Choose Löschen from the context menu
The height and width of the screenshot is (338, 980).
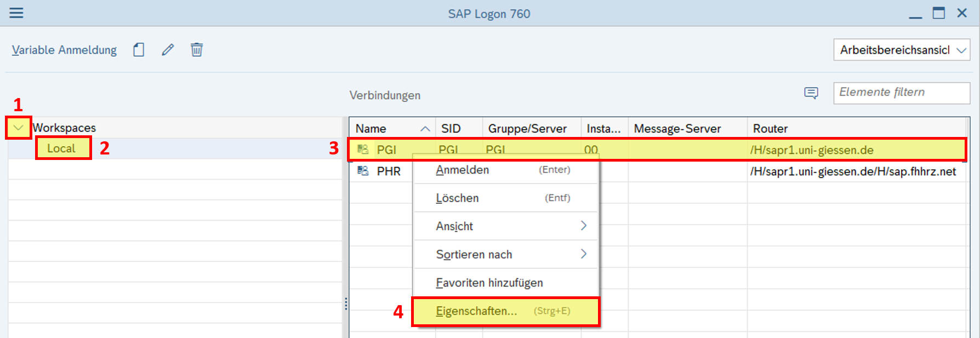(x=505, y=198)
